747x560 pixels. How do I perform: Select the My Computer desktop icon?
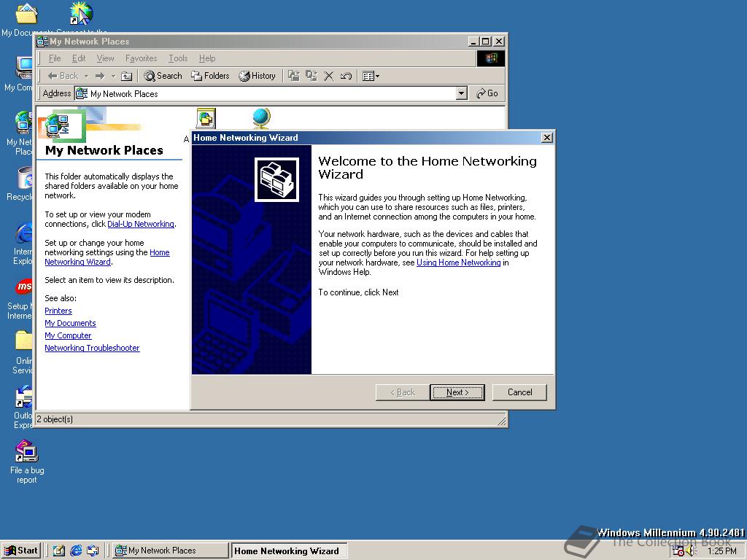[x=19, y=74]
